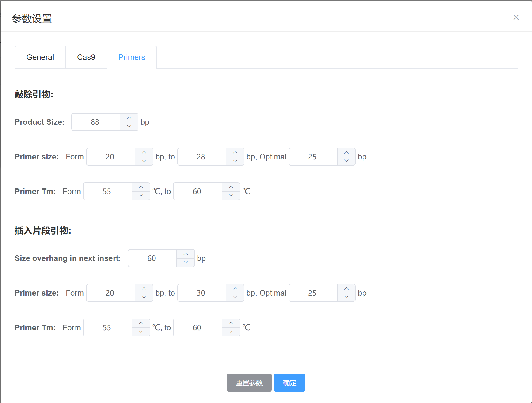Decrease insert primer Tm minimum
Image resolution: width=532 pixels, height=403 pixels.
(141, 332)
